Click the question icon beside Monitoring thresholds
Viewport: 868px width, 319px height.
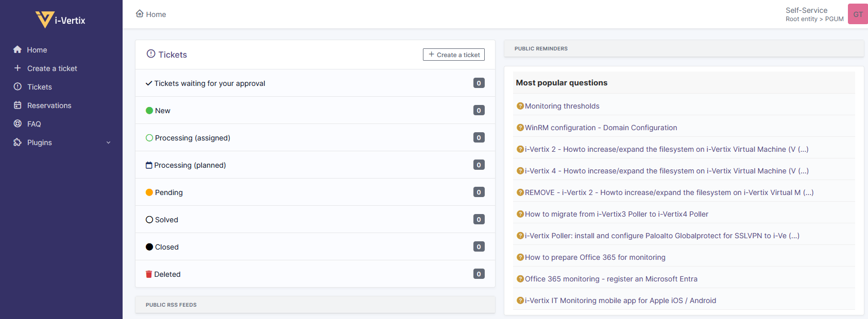(x=520, y=106)
